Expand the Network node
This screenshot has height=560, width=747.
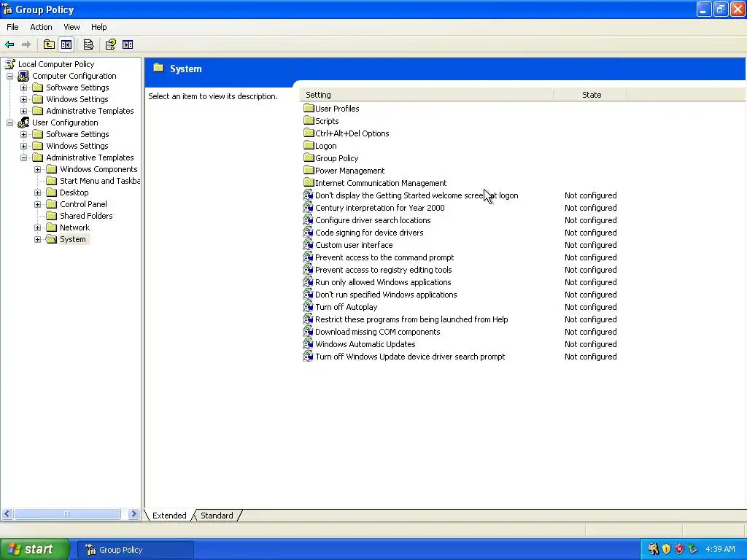(38, 227)
